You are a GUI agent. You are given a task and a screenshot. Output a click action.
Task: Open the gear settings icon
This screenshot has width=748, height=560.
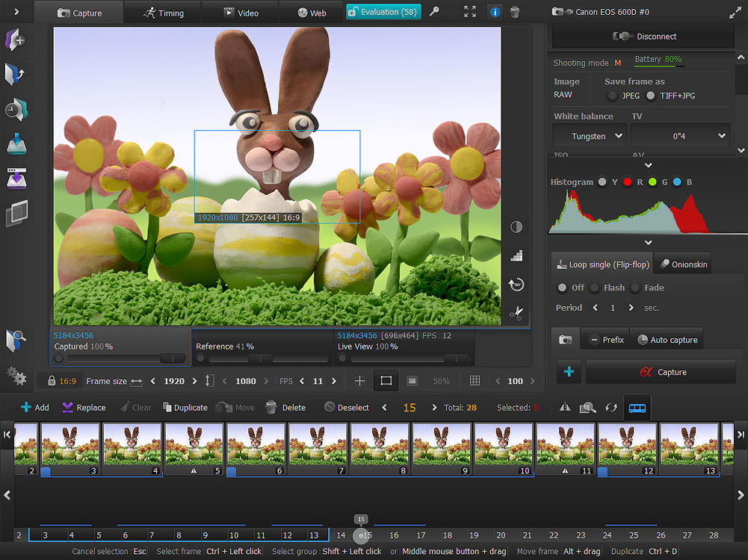[16, 374]
